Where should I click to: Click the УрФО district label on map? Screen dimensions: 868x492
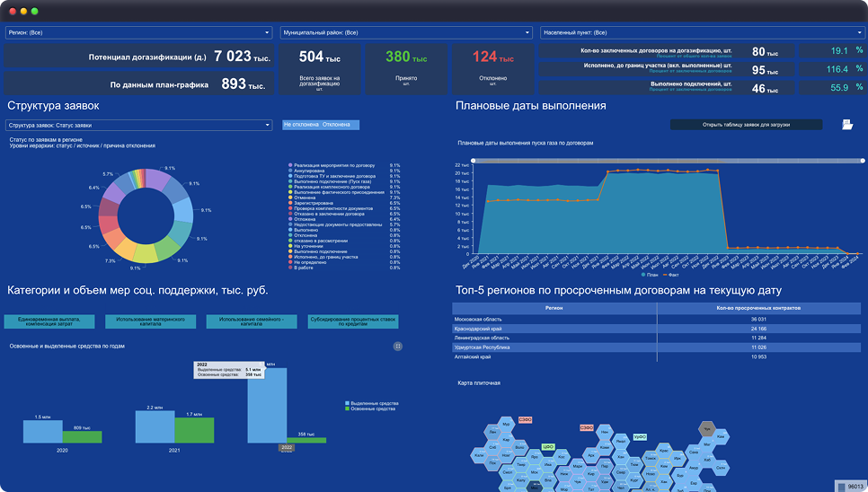(640, 436)
